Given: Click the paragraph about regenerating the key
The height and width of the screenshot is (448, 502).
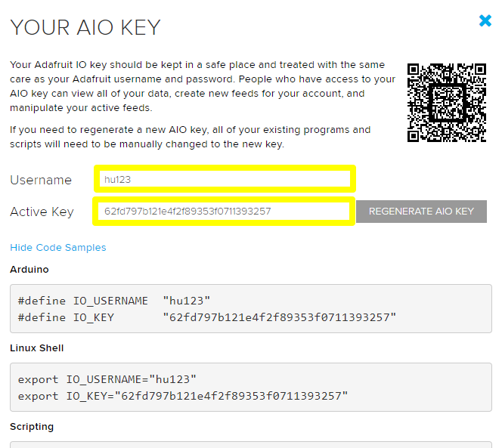Looking at the screenshot, I should coord(190,137).
